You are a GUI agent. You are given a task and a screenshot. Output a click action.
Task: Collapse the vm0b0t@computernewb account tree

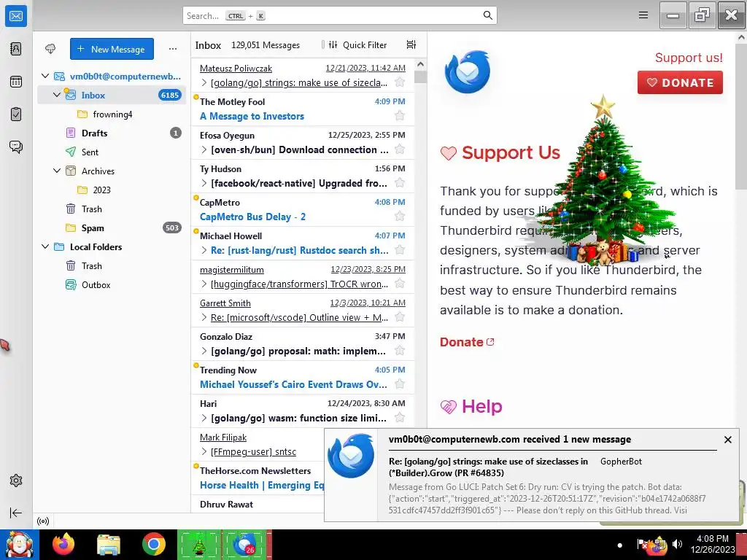(45, 76)
